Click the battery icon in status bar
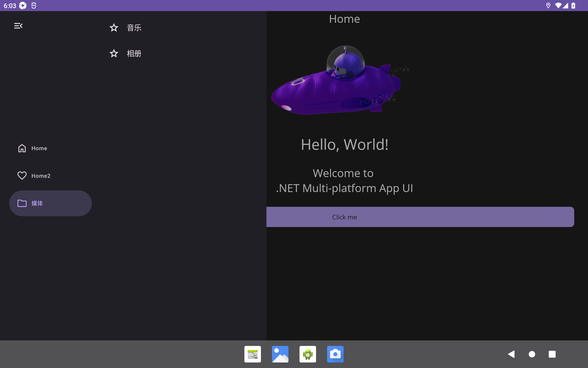 (x=573, y=6)
